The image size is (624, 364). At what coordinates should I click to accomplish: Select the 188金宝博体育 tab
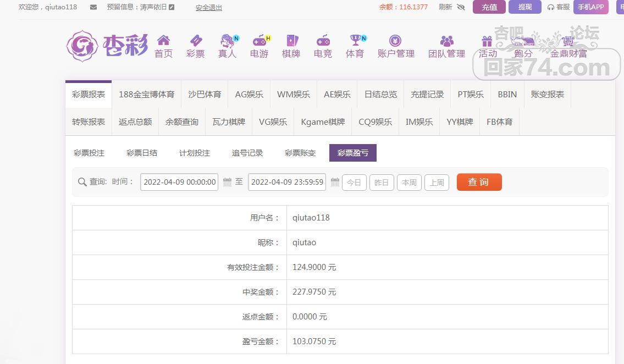pyautogui.click(x=146, y=94)
